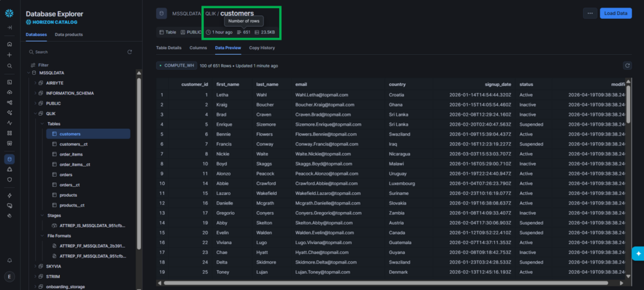
Task: Click the cloud upload icon in sidebar
Action: (x=9, y=92)
